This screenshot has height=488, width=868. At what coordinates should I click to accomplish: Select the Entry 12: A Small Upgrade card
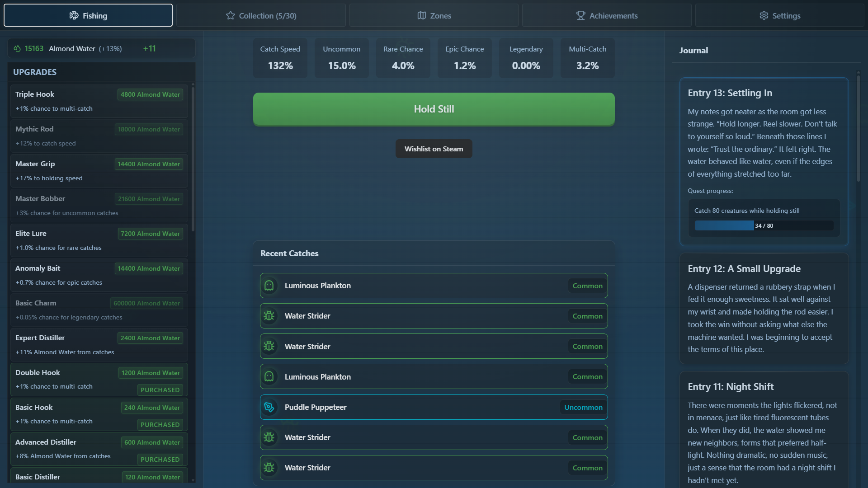(x=764, y=308)
